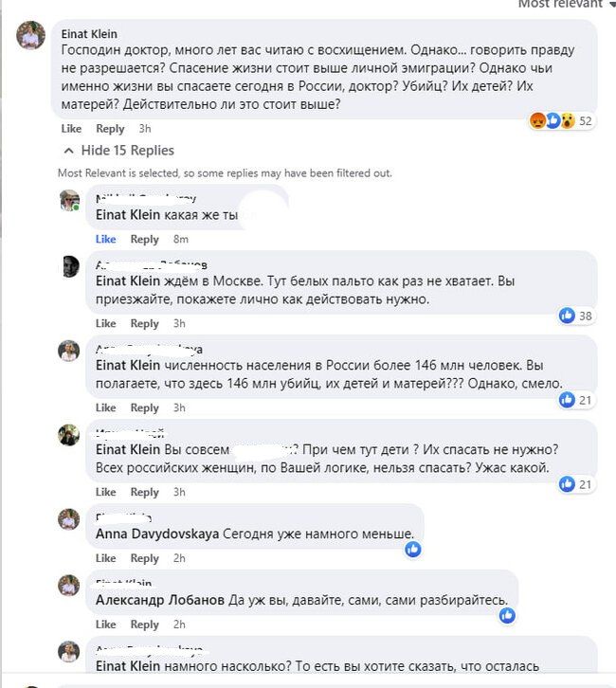This screenshot has height=688, width=616.
Task: Click the like reaction icon on the 146 млн reply
Action: tap(567, 400)
